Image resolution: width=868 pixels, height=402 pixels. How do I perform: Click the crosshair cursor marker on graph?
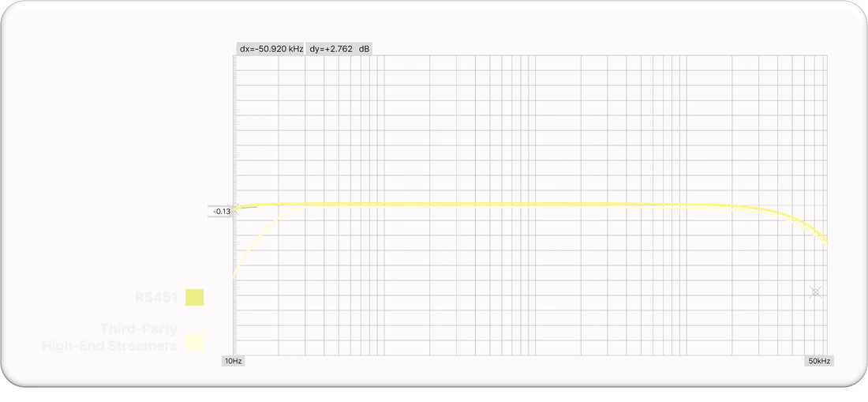coord(816,291)
